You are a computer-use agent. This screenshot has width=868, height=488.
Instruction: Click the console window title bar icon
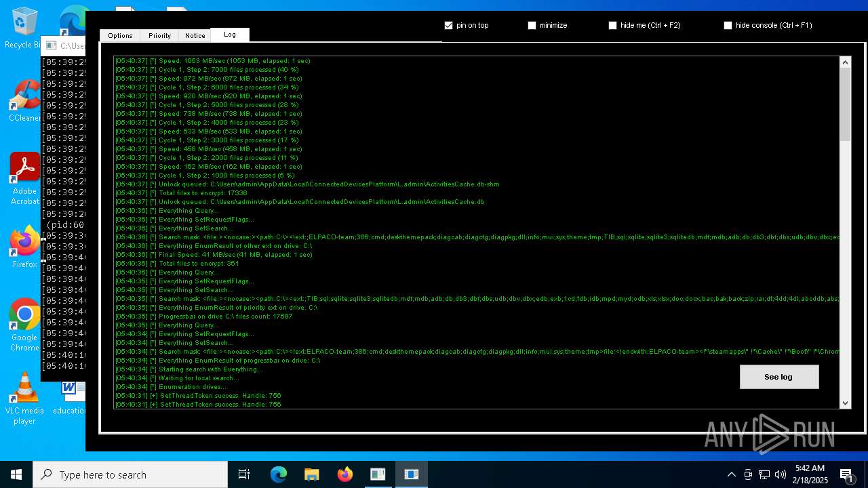(x=51, y=45)
